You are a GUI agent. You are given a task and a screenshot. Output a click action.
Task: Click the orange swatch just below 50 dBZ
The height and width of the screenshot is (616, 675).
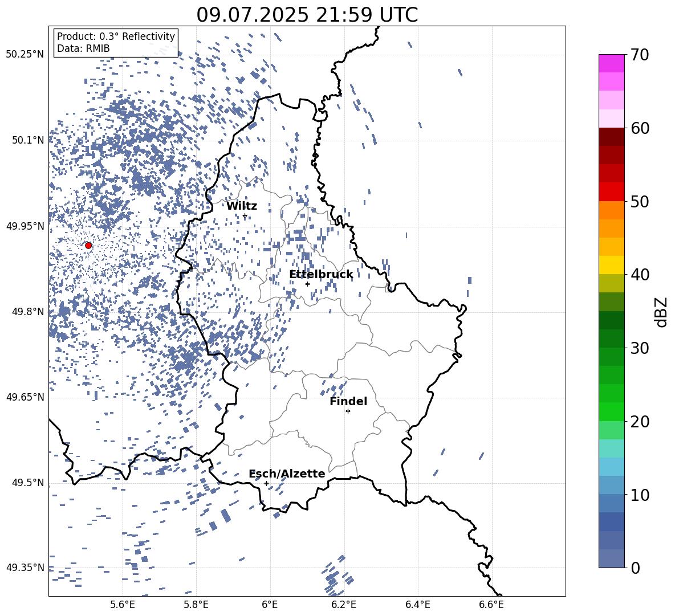(611, 210)
